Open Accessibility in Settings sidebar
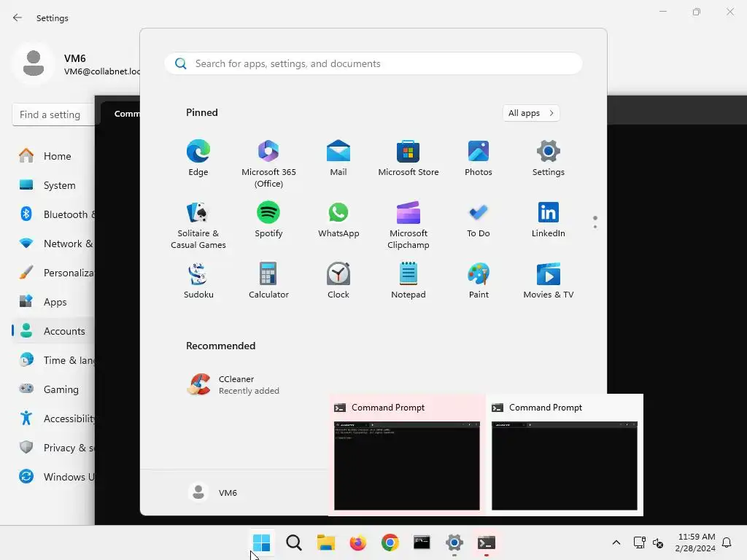 click(x=53, y=419)
